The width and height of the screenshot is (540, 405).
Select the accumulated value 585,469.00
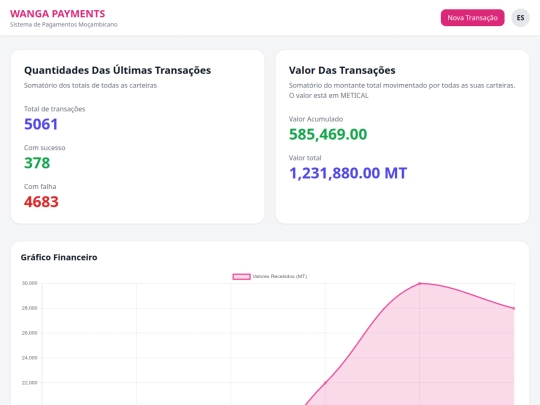tap(328, 134)
